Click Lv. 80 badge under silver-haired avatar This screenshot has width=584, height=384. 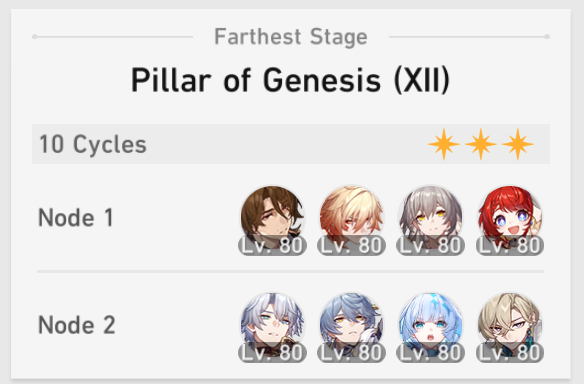pyautogui.click(x=273, y=353)
